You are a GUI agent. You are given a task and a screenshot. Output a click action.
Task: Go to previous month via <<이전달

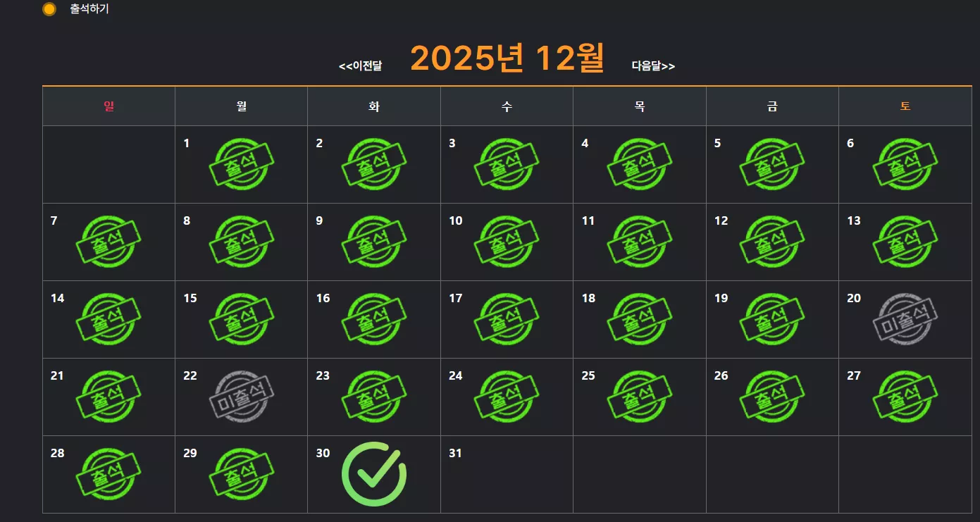tap(360, 66)
